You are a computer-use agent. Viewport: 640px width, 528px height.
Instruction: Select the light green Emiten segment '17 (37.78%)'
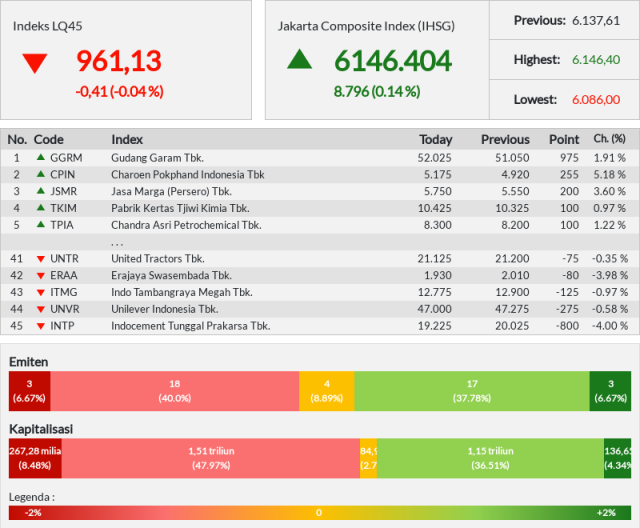(472, 391)
